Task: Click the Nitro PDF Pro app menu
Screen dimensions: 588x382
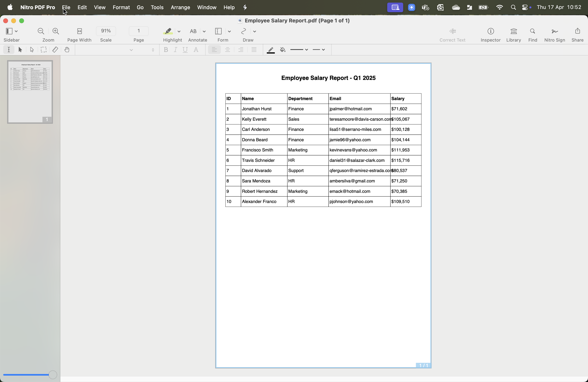Action: point(38,7)
